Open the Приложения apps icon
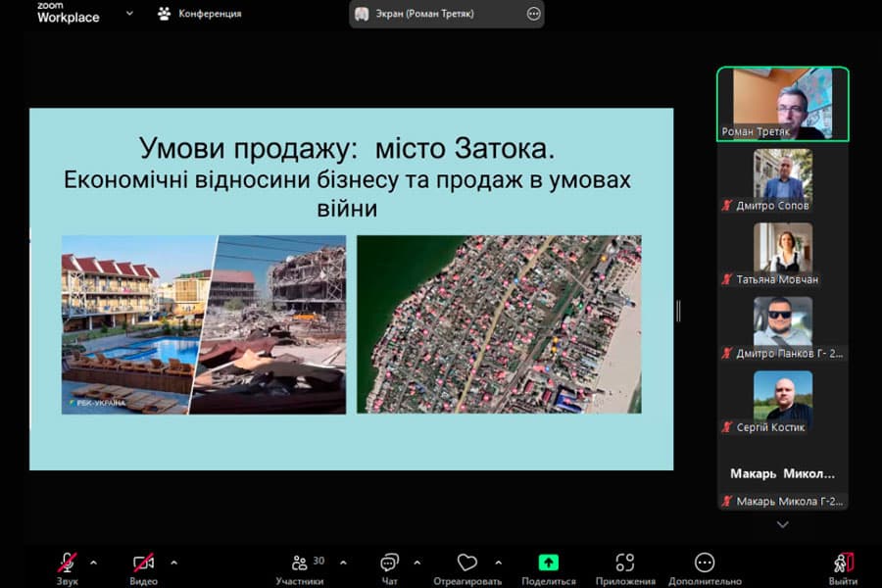 click(625, 562)
